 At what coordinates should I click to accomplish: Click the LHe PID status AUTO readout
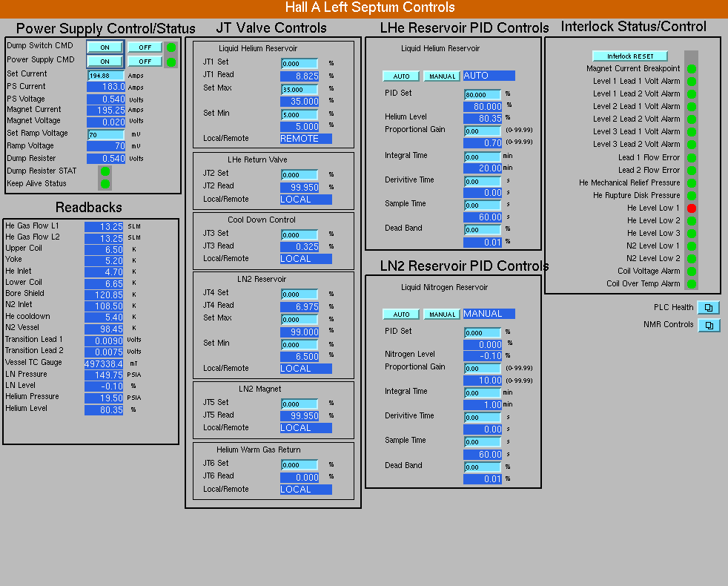point(489,76)
